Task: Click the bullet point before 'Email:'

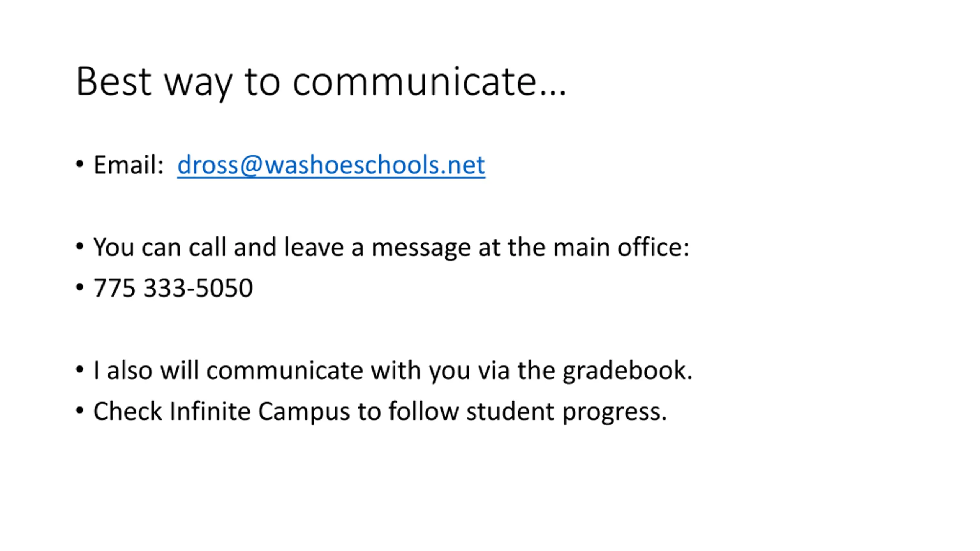Action: pos(80,165)
